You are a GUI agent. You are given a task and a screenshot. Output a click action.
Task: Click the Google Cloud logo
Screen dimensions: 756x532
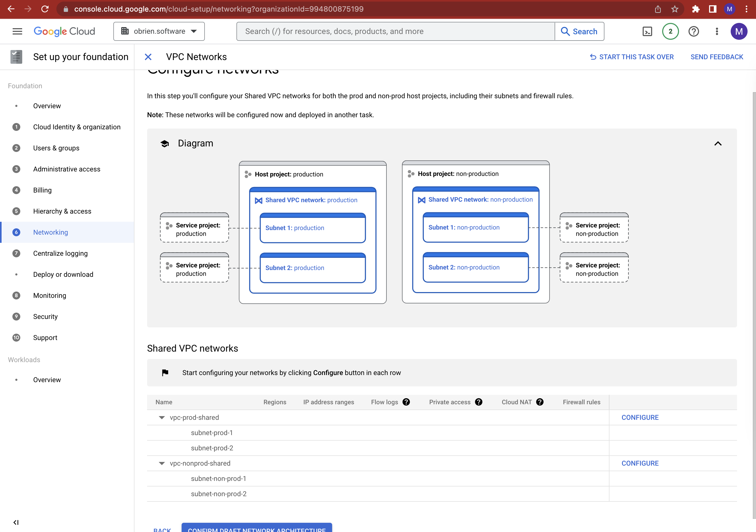pos(65,31)
